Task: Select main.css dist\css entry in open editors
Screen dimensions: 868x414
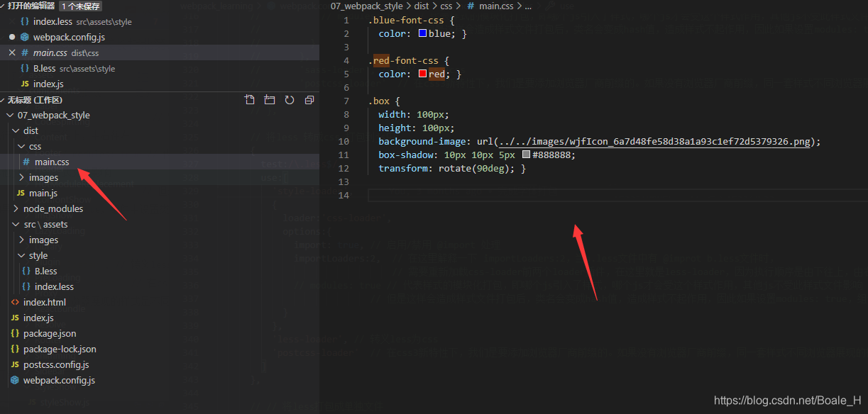Action: pos(160,53)
